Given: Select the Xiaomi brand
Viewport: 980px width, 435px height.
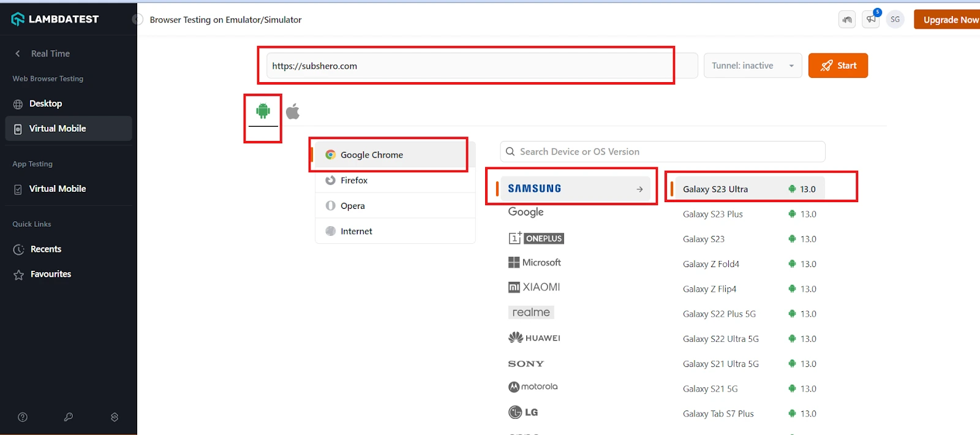Looking at the screenshot, I should pos(534,287).
